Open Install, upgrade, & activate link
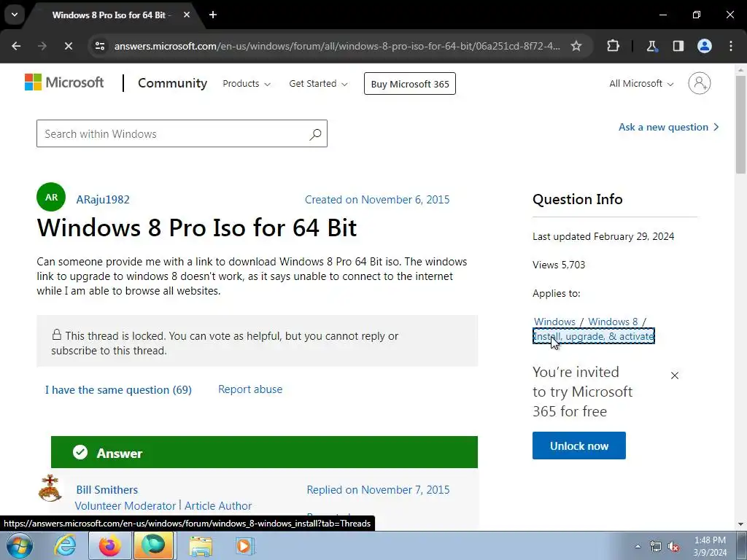 594,336
